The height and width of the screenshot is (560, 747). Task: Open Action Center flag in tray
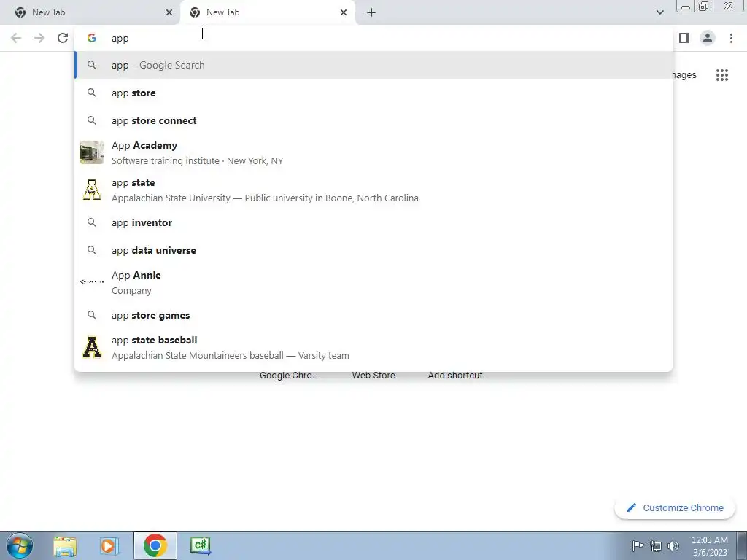(638, 545)
